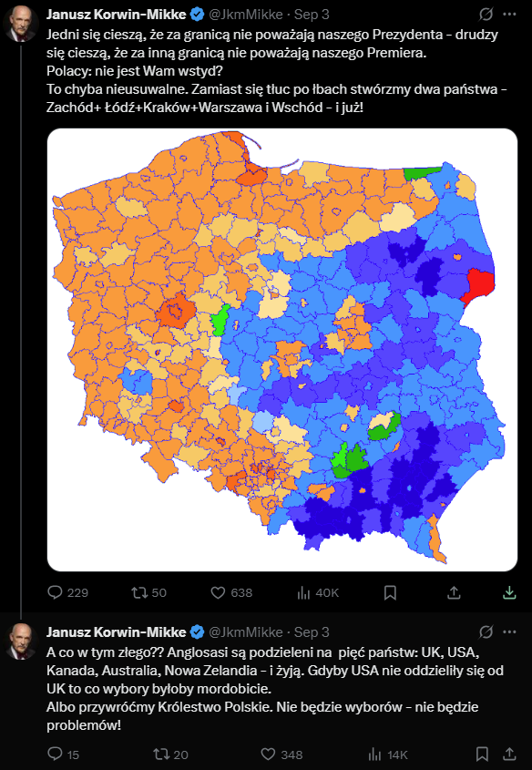This screenshot has width=532, height=770.
Task: Bookmark the first tweet with the map
Action: tap(390, 593)
